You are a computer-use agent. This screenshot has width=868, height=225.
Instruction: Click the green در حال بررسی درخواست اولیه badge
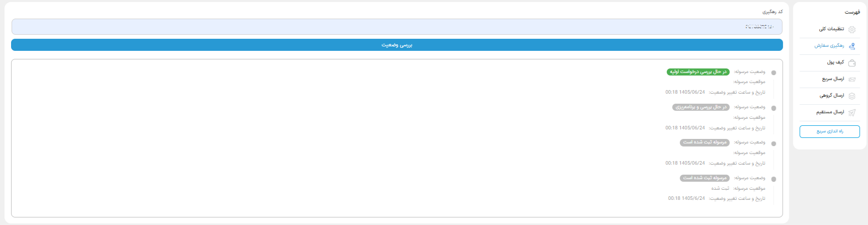pyautogui.click(x=698, y=72)
